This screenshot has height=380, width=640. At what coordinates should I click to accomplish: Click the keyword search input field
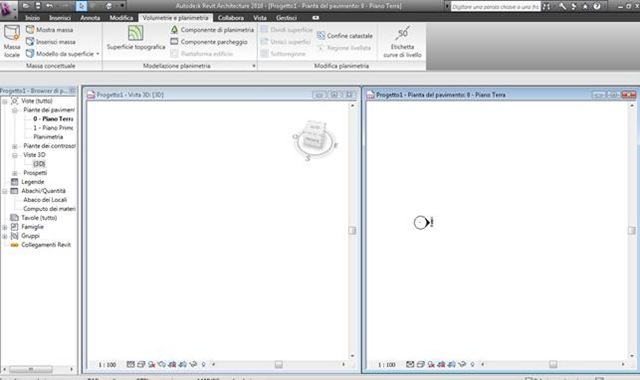(495, 7)
